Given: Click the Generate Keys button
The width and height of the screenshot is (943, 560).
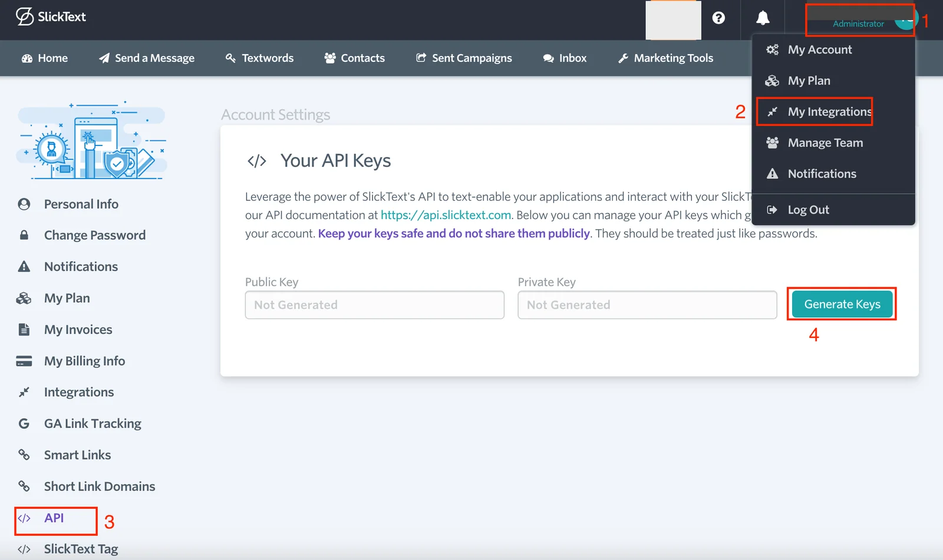Looking at the screenshot, I should point(842,304).
